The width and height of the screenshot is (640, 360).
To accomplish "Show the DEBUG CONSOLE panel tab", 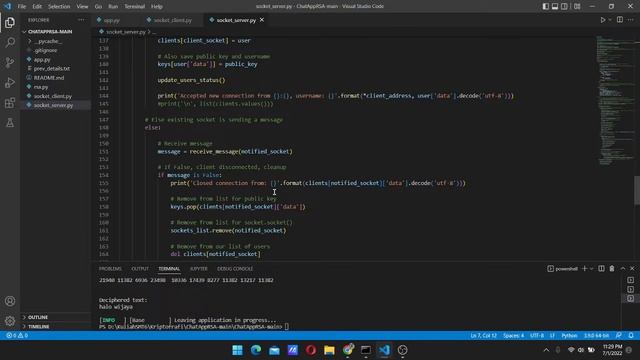I will 235,269.
